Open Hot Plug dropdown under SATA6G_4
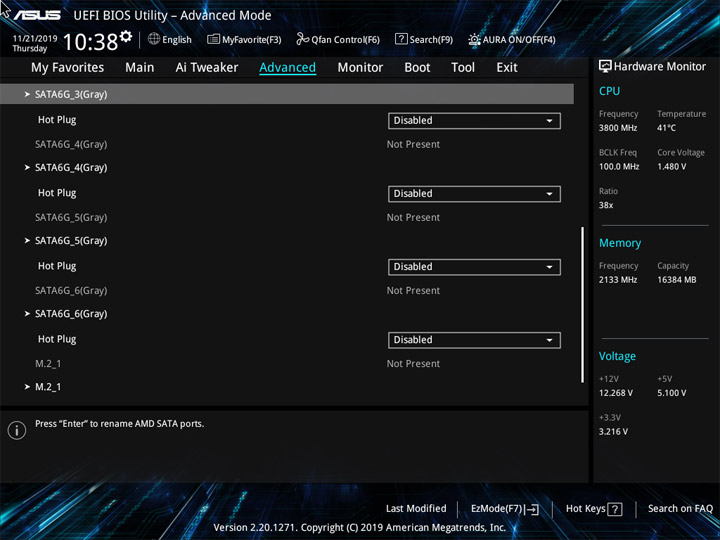This screenshot has width=720, height=540. pos(474,194)
